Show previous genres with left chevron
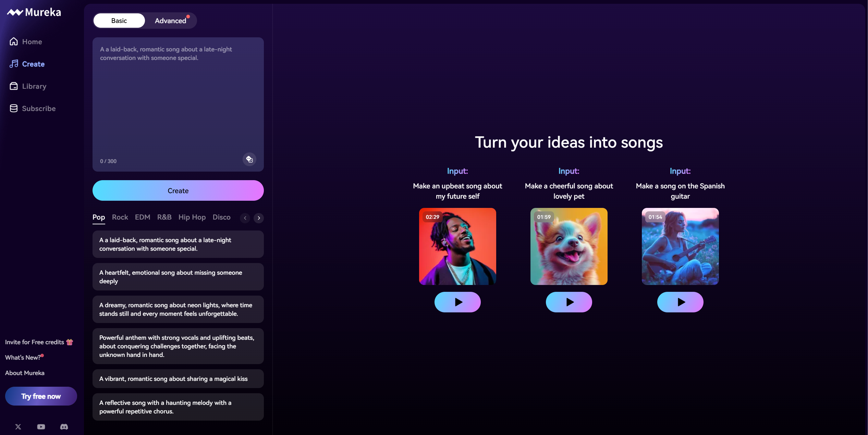Viewport: 868px width, 435px height. click(245, 218)
